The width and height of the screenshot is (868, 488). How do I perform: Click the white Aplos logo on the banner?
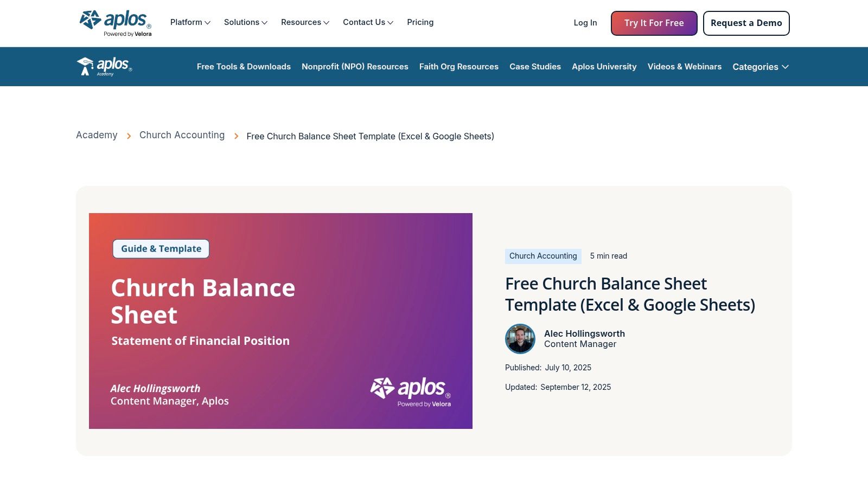coord(411,392)
